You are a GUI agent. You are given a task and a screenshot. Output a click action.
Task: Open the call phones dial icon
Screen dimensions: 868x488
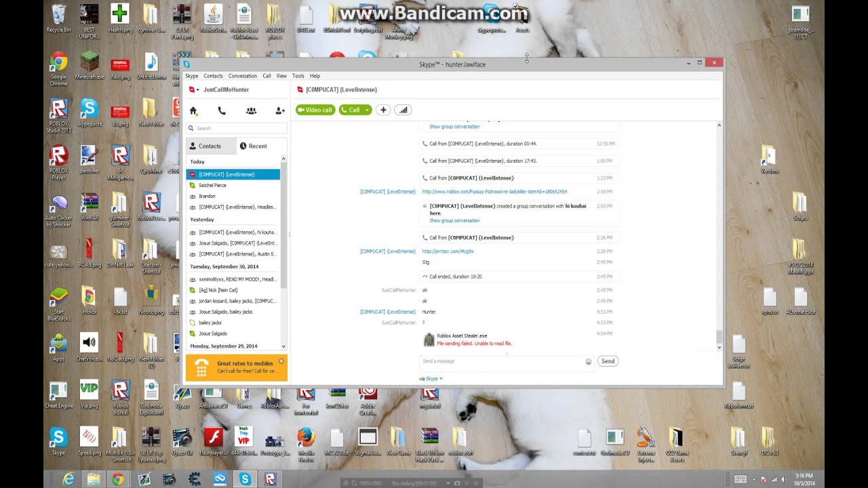click(x=222, y=110)
